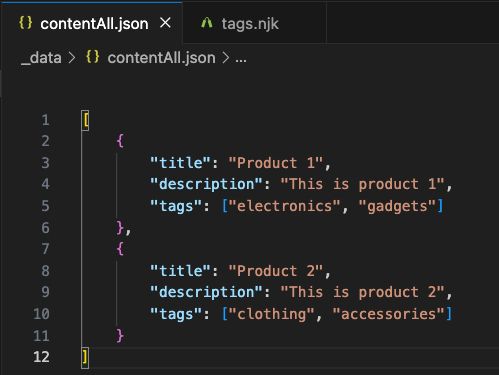Click the "accessories" tag value
This screenshot has height=375, width=499.
[x=388, y=314]
